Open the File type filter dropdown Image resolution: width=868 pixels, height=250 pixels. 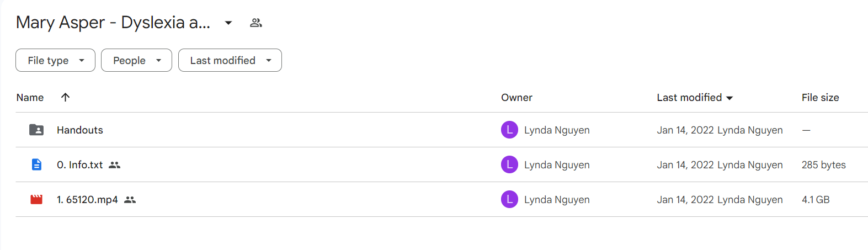click(x=55, y=60)
